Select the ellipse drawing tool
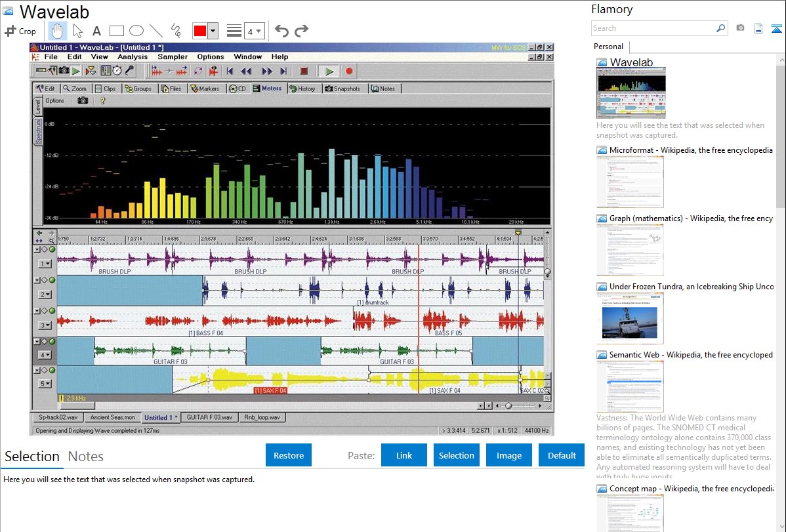The width and height of the screenshot is (786, 532). pos(136,31)
